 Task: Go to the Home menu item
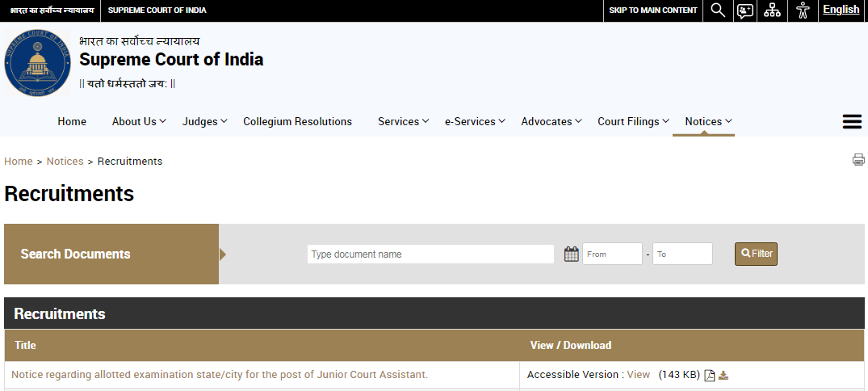[72, 121]
